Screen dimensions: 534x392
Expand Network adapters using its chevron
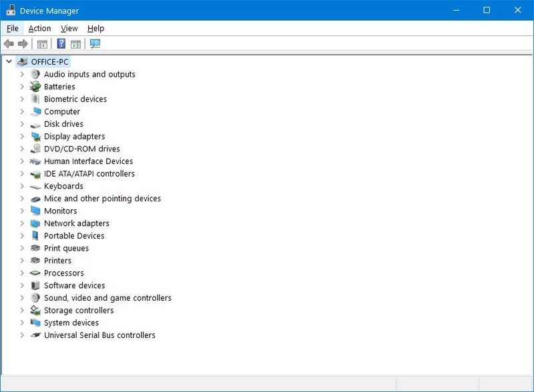point(22,223)
